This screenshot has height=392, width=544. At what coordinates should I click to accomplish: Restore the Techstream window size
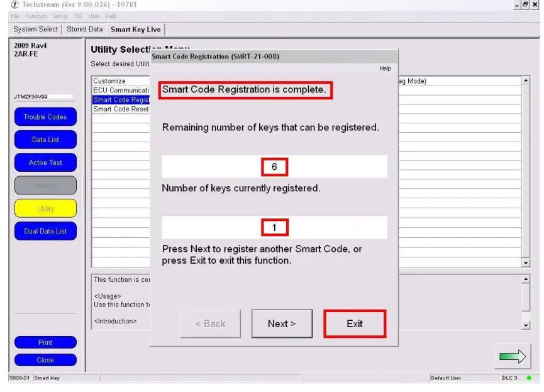point(525,5)
